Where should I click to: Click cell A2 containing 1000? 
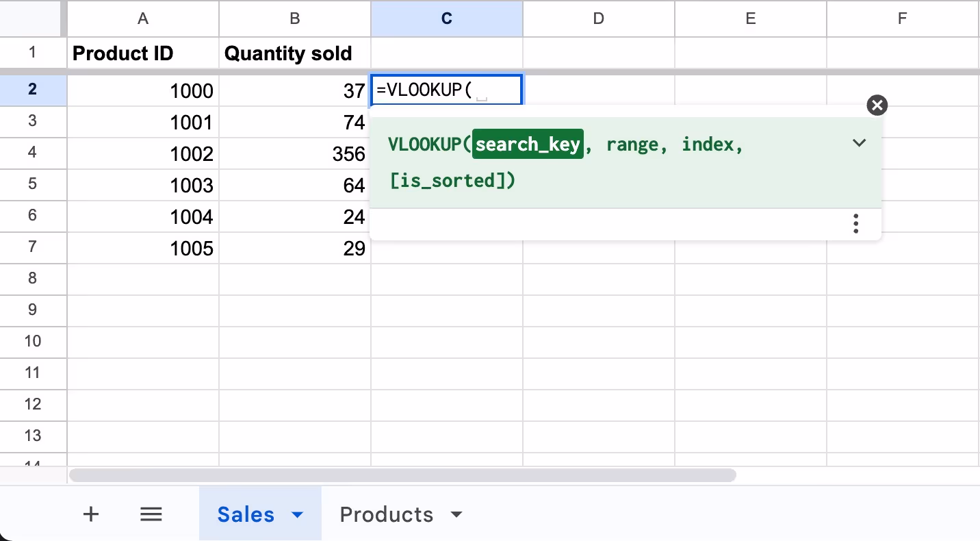(x=143, y=90)
